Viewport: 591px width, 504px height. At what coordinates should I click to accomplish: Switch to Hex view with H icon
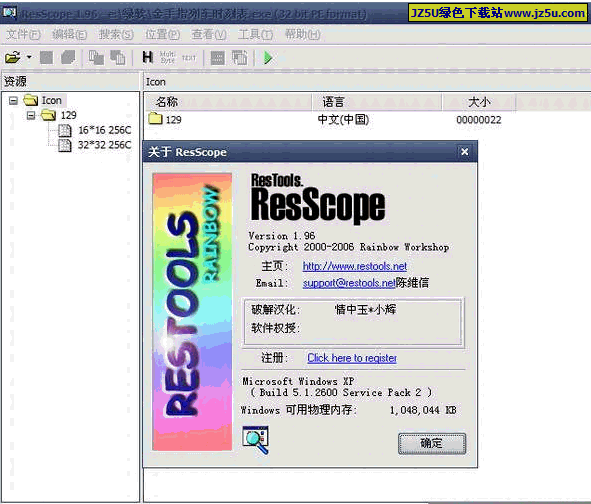pyautogui.click(x=147, y=57)
